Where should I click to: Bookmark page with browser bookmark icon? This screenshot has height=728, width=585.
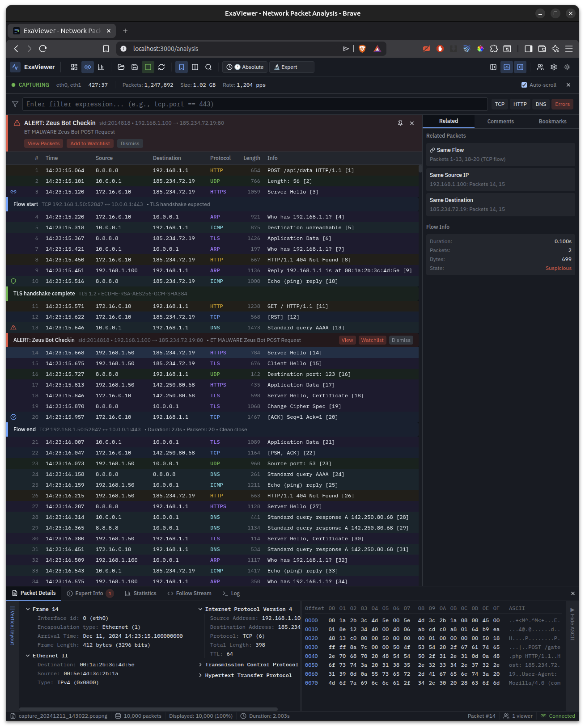[106, 49]
